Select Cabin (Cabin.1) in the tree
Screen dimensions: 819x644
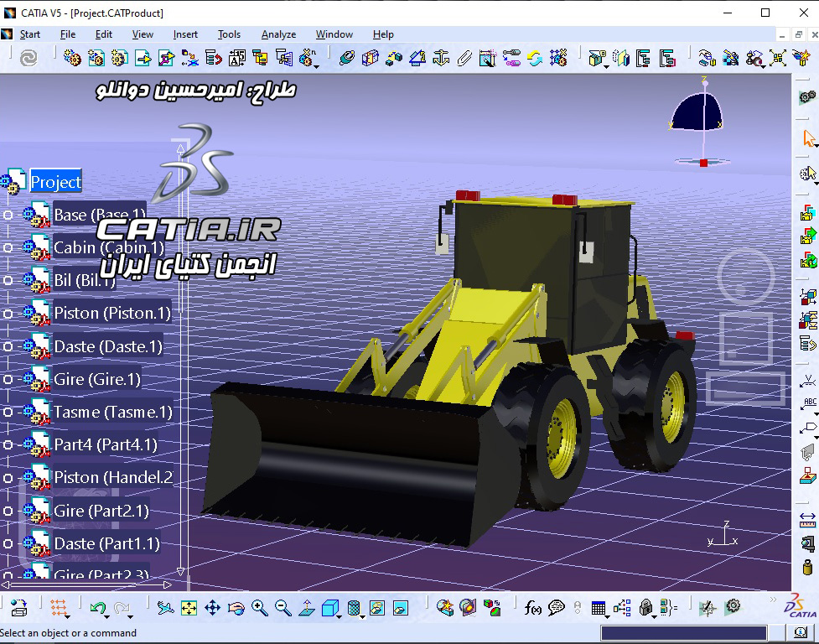(x=109, y=247)
